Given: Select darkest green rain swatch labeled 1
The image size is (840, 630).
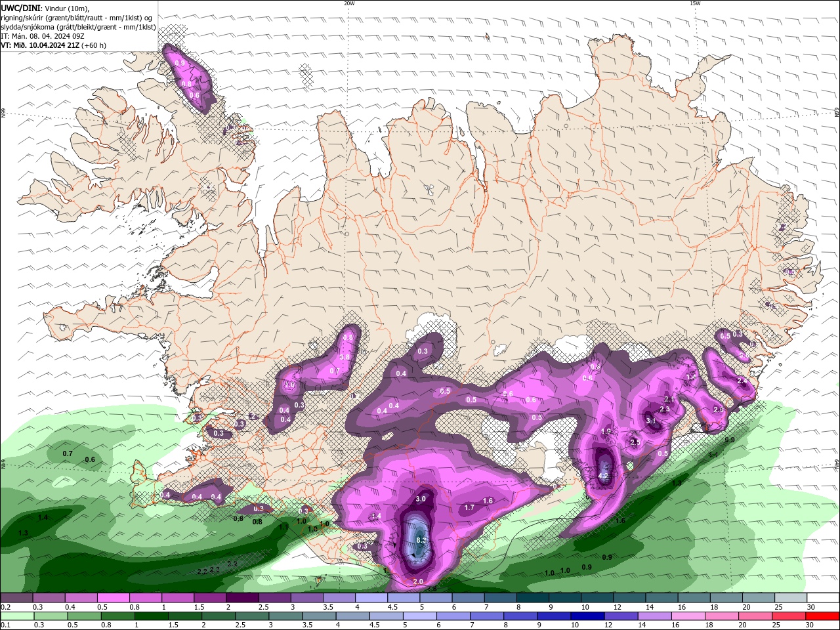Looking at the screenshot, I should pos(151,616).
